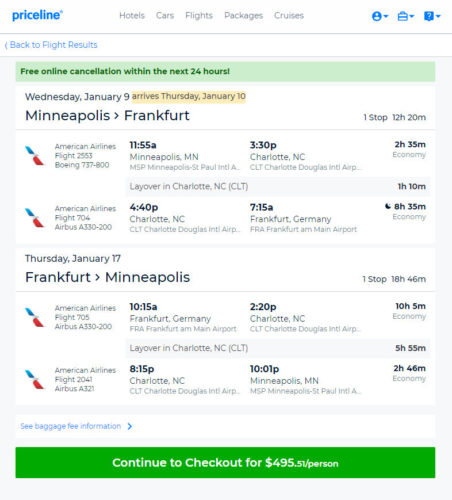Open the Packages menu item
452x500 pixels.
tap(244, 16)
